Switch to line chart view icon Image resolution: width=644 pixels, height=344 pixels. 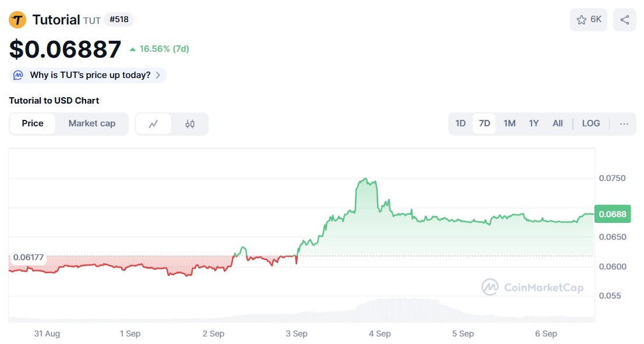[153, 124]
